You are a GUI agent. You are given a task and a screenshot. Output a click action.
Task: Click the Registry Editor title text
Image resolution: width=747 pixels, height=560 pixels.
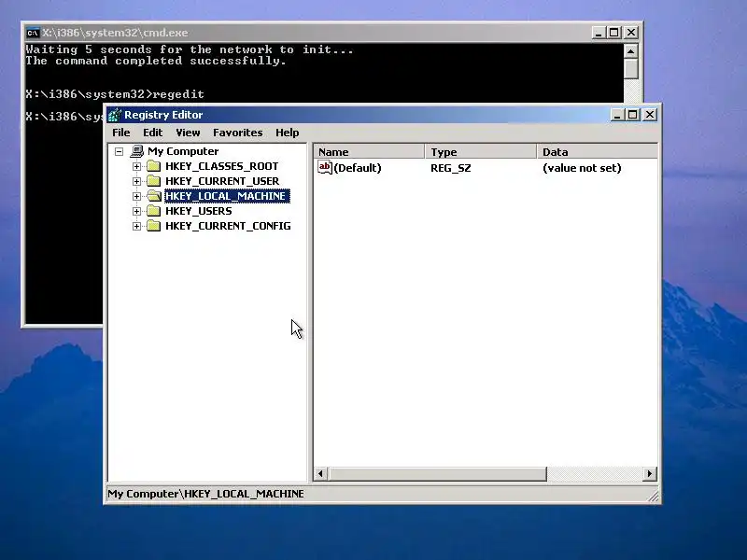point(163,115)
